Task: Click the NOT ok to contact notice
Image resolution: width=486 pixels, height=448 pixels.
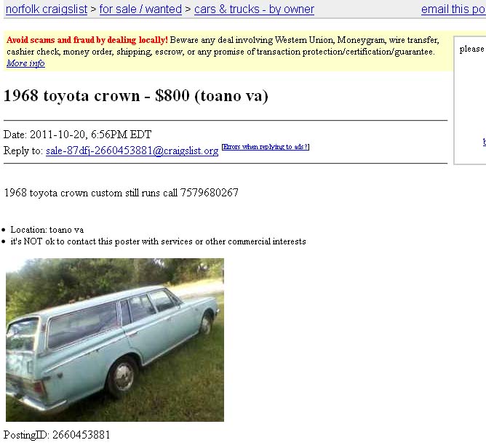Action: click(158, 241)
